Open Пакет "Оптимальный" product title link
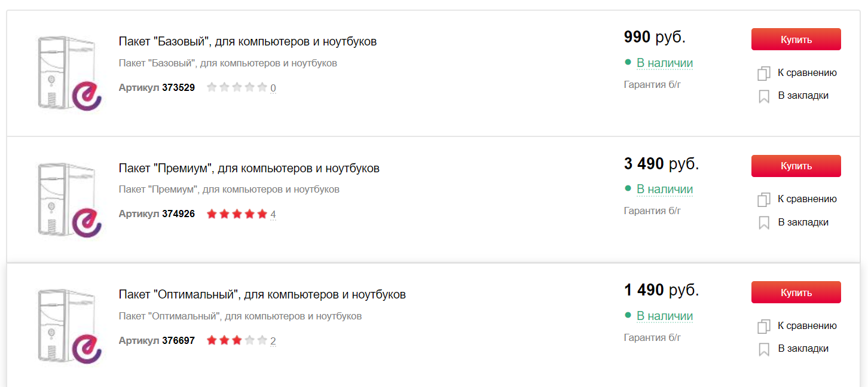 click(262, 295)
